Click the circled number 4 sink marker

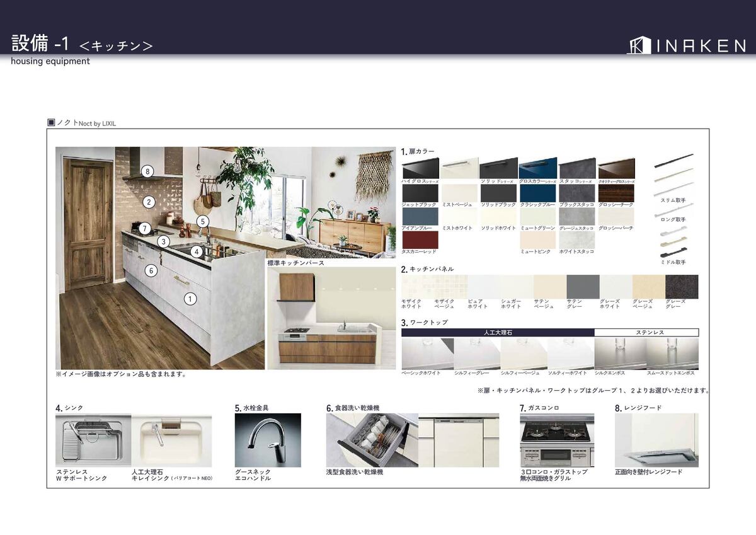pos(197,252)
